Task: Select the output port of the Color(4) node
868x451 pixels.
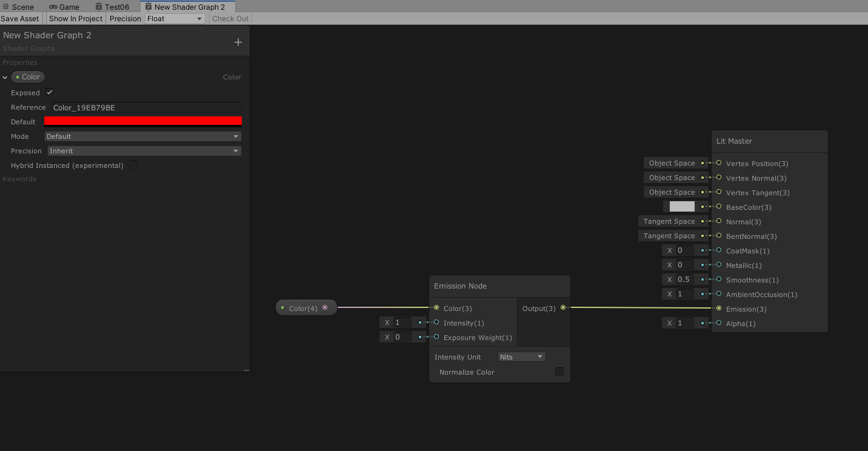Action: pyautogui.click(x=326, y=307)
